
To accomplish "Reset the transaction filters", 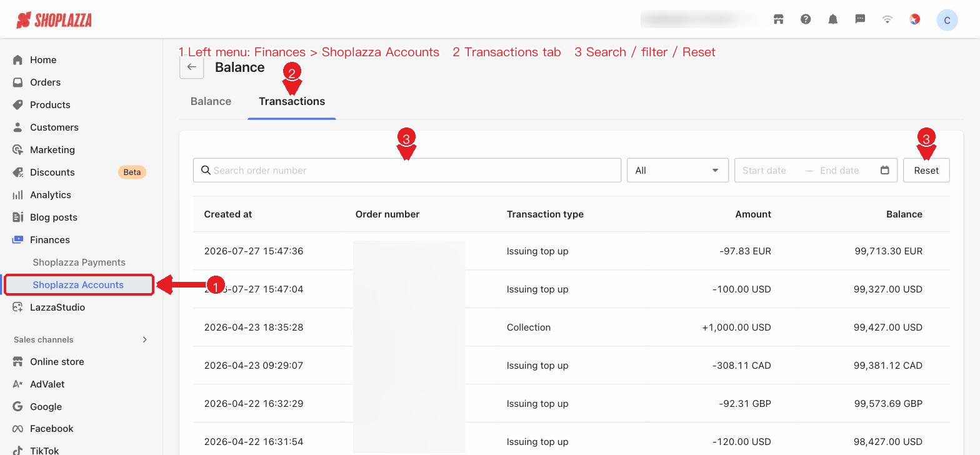I will (x=926, y=171).
